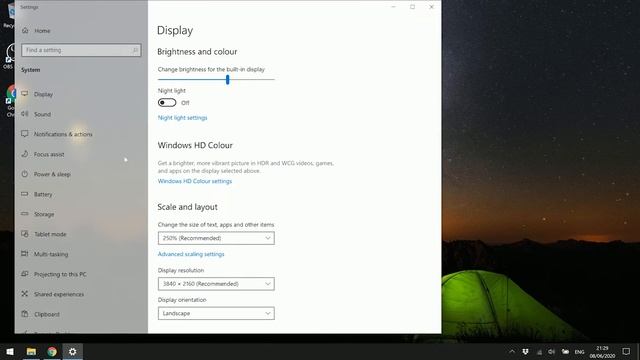Image resolution: width=640 pixels, height=360 pixels.
Task: Open Night light settings link
Action: click(182, 118)
